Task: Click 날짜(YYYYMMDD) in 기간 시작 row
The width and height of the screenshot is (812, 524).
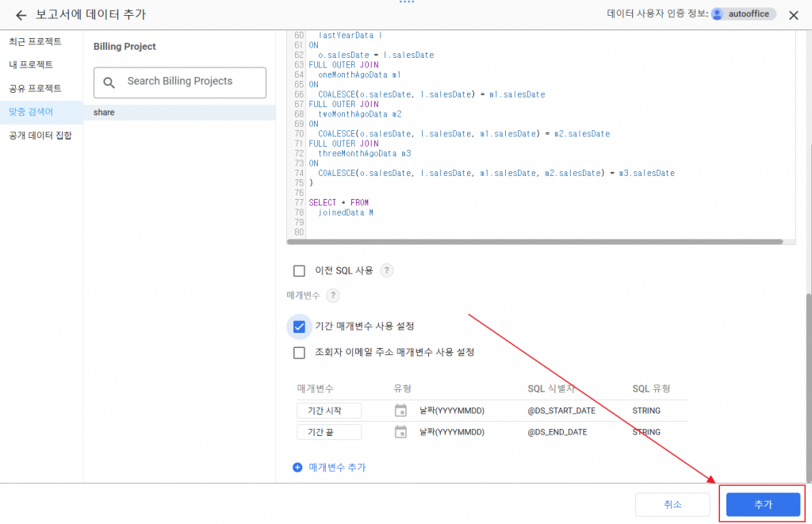Action: point(451,411)
